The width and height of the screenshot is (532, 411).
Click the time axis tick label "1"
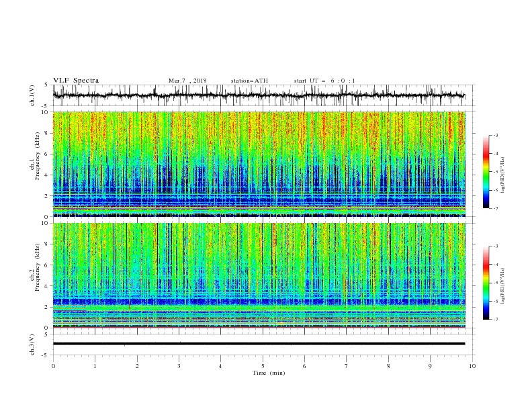point(95,366)
